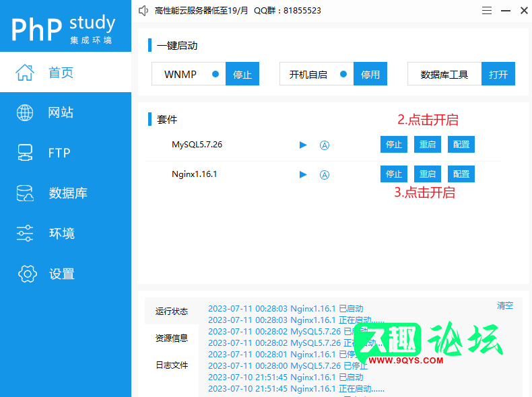Image resolution: width=532 pixels, height=397 pixels.
Task: Click log line 00:28:03 Nginx1.16.1 正在启动
Action: (x=296, y=320)
